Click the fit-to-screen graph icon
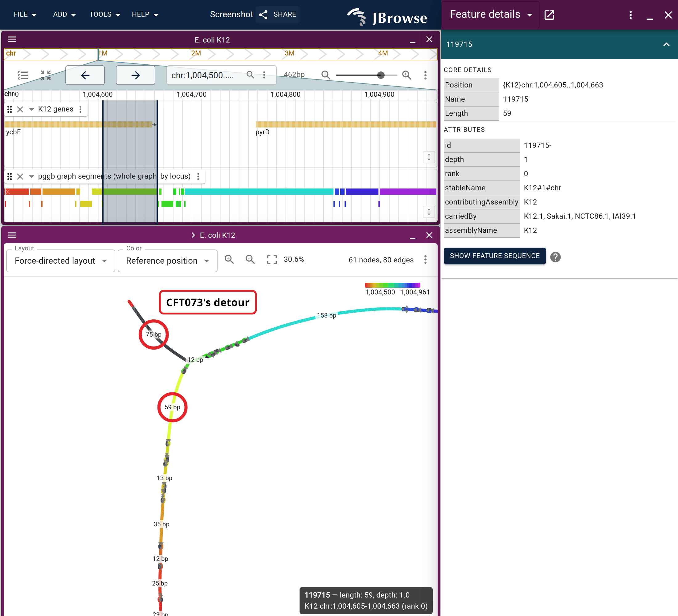This screenshot has height=616, width=678. pos(272,259)
